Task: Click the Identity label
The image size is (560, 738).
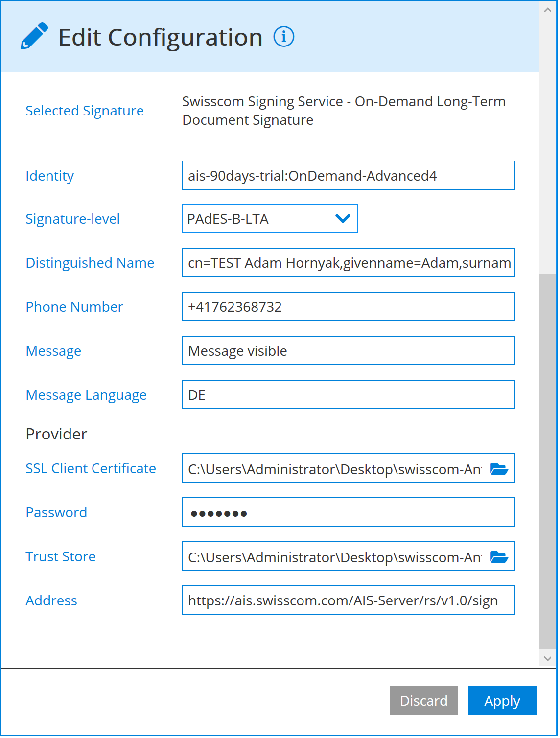Action: 49,176
